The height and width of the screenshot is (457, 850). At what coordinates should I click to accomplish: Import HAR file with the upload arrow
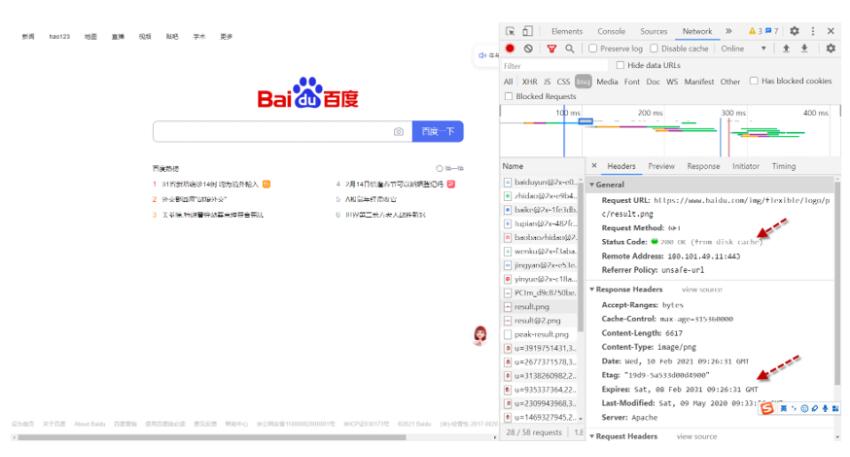point(786,49)
